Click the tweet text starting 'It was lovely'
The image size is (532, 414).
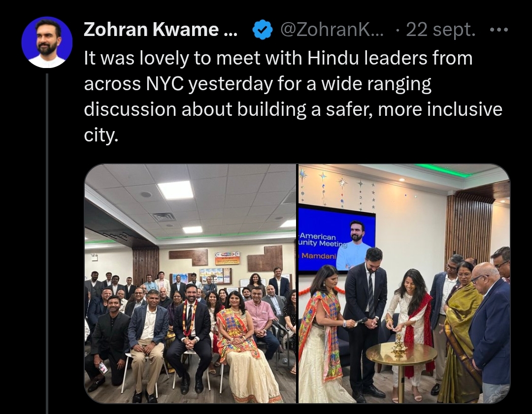coord(293,97)
